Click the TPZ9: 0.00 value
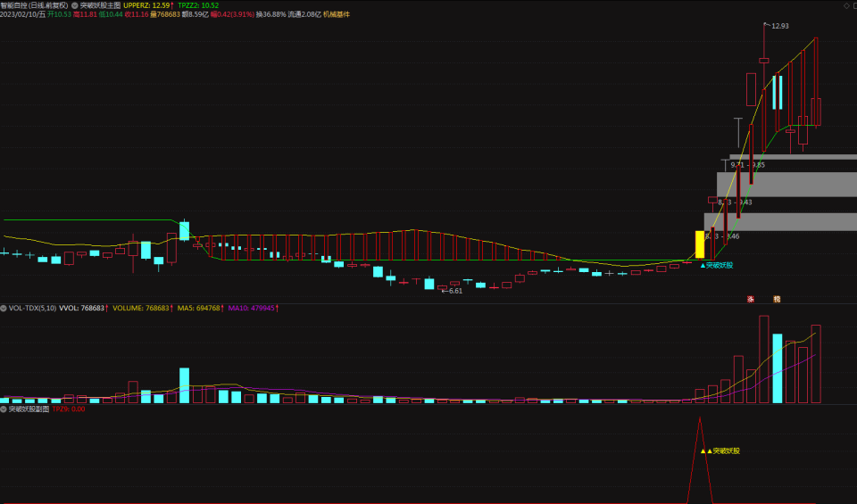Screen dimensions: 857x504 tap(69, 409)
